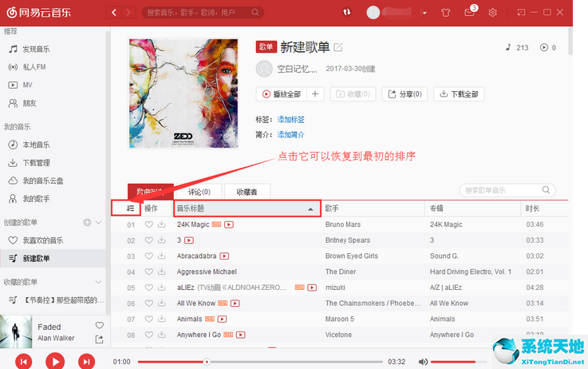Like the song Aggressive Michael

point(149,272)
